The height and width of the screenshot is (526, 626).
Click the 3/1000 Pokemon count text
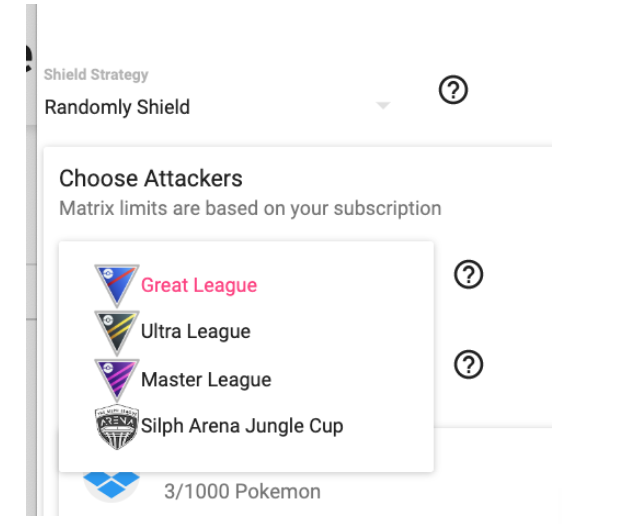(x=242, y=491)
